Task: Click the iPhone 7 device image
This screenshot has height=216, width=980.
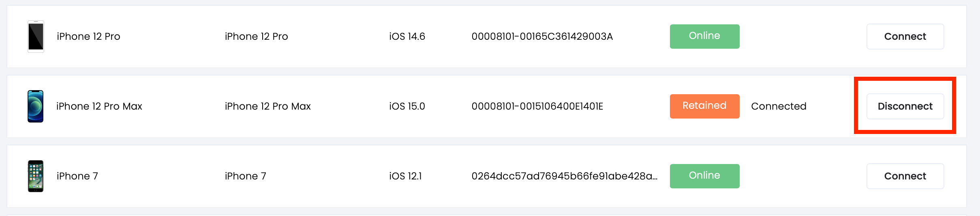Action: (x=36, y=176)
